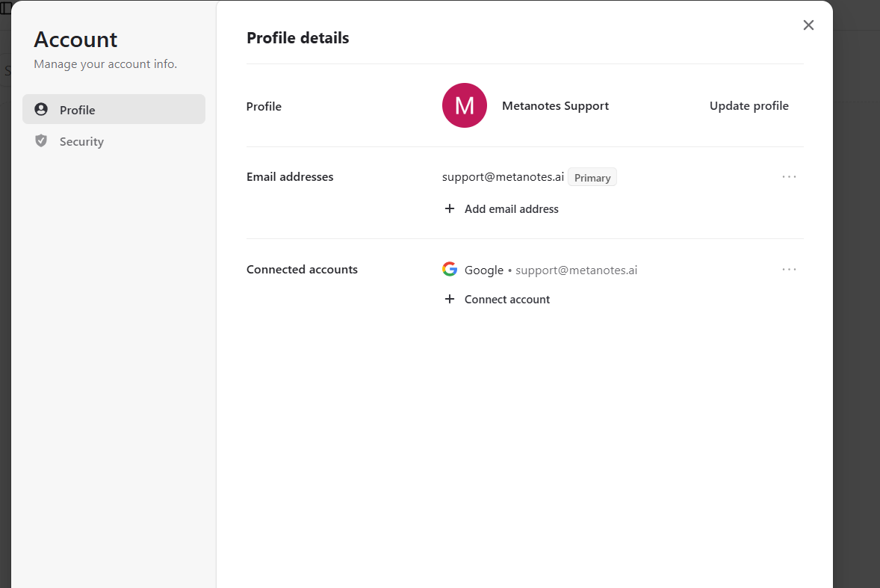The height and width of the screenshot is (588, 880).
Task: Click the Security shield icon
Action: (41, 140)
